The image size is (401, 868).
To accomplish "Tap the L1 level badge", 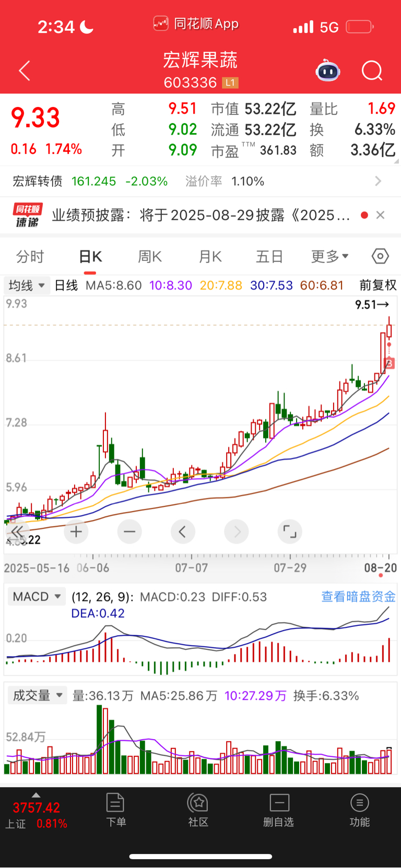I will [x=230, y=82].
